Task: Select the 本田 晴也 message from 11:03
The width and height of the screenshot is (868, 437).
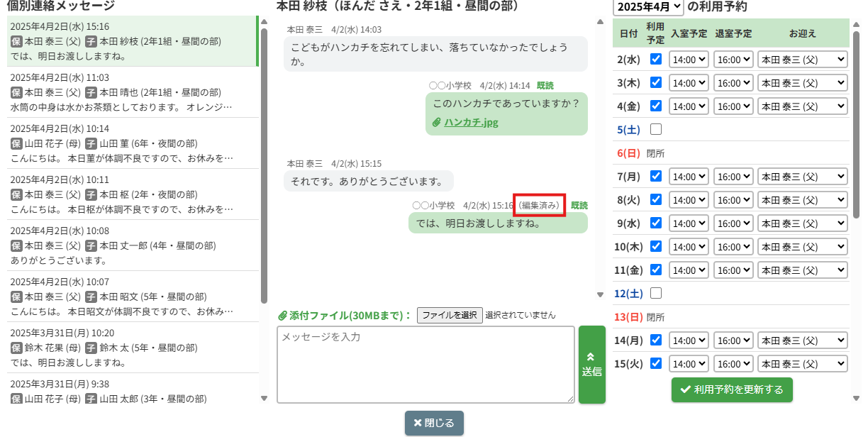Action: pyautogui.click(x=131, y=92)
